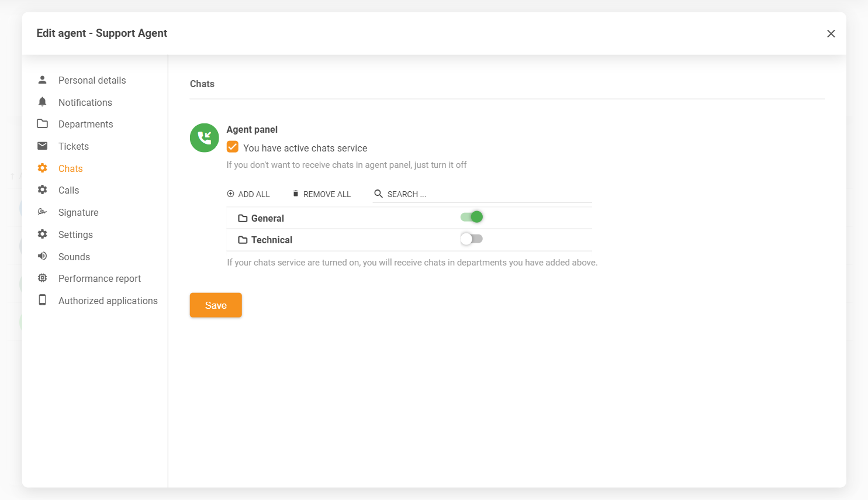Click the Performance report chip icon
868x500 pixels.
42,278
